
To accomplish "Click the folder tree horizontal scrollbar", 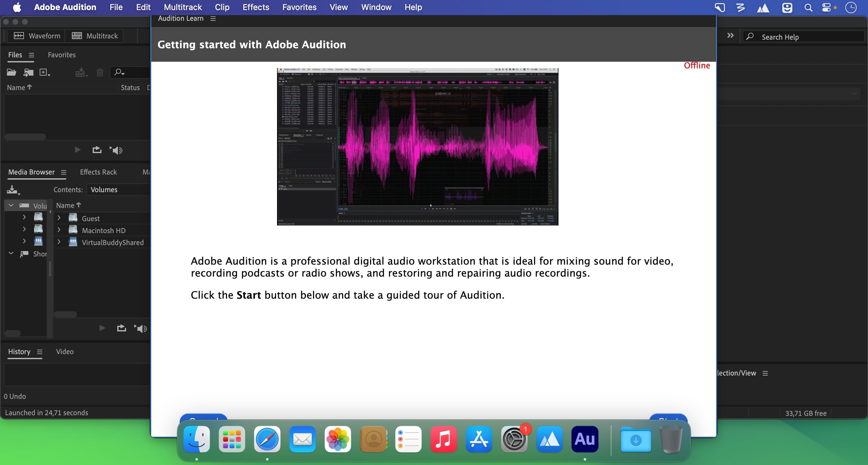I will pyautogui.click(x=13, y=333).
